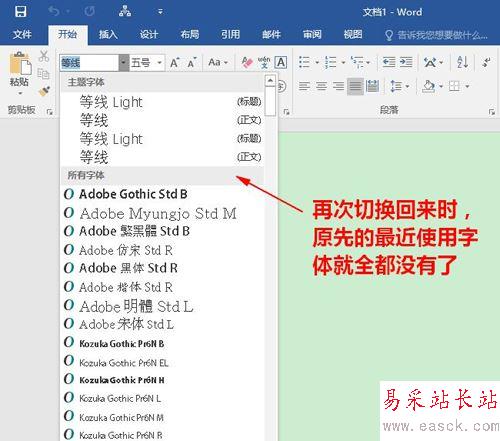
Task: Toggle justified text alignment
Action: click(x=355, y=87)
